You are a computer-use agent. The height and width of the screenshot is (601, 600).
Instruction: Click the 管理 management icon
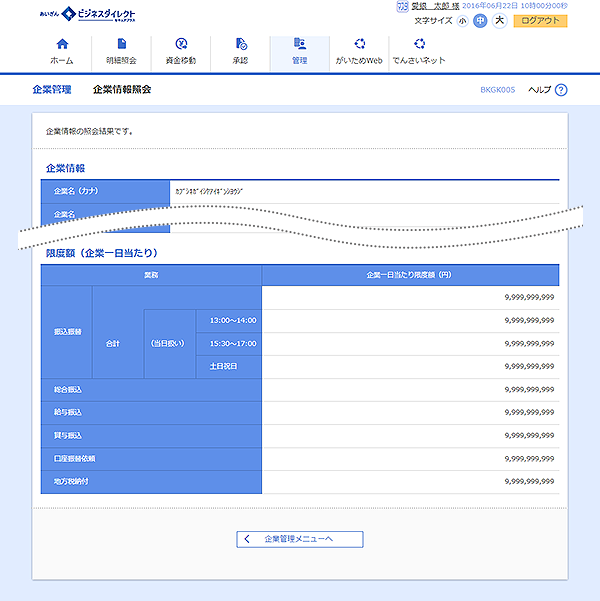300,44
